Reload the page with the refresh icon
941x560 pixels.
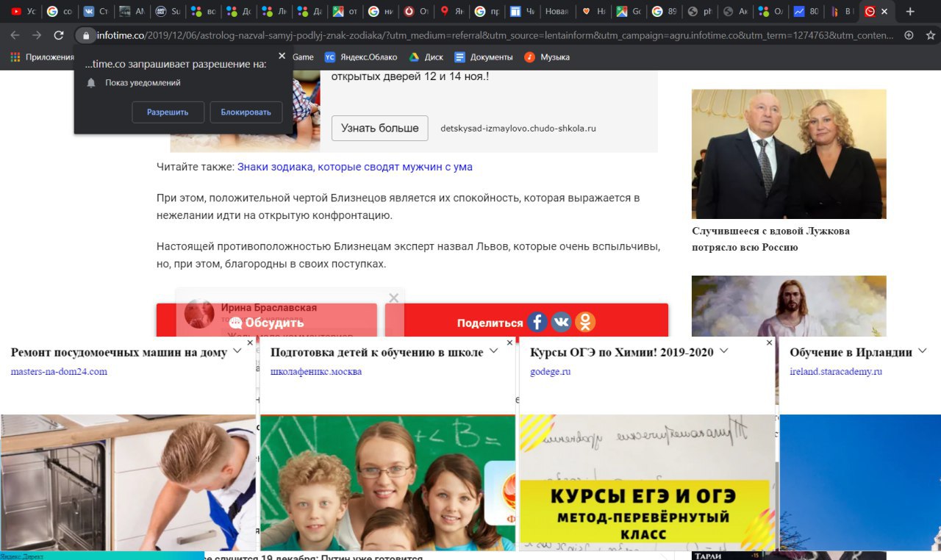(59, 35)
